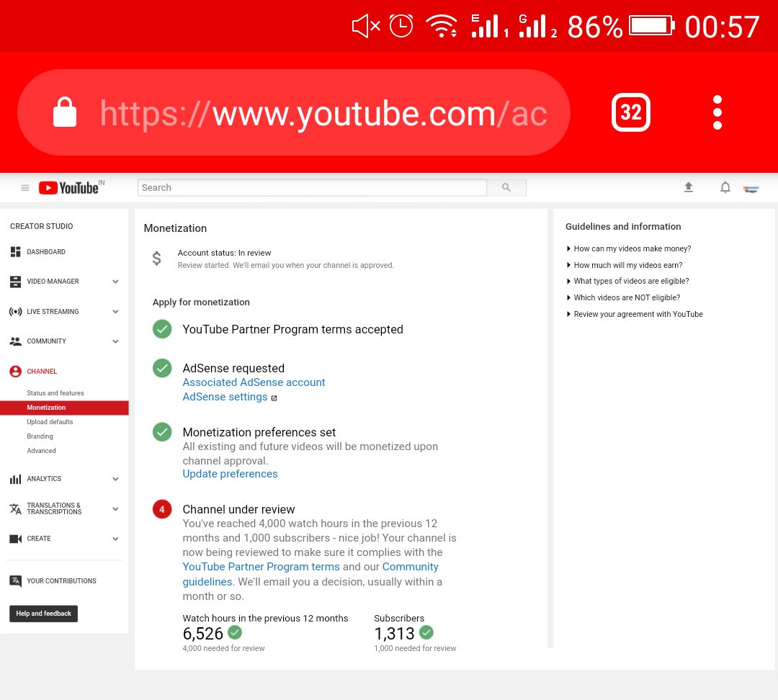Expand the Create chevron
The height and width of the screenshot is (700, 778).
coord(115,539)
